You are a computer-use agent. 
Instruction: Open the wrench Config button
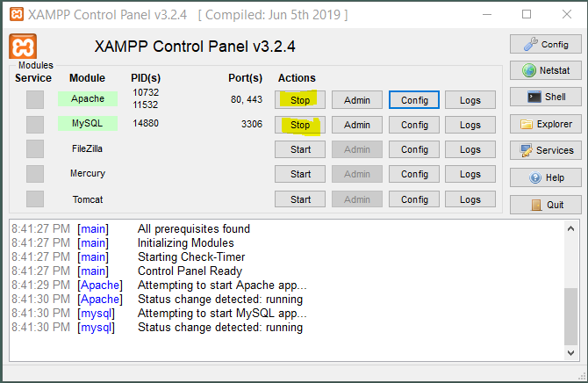(545, 44)
